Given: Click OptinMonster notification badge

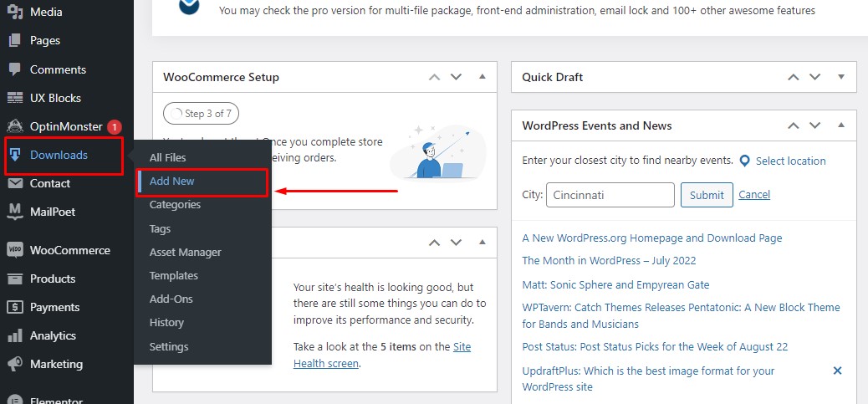Looking at the screenshot, I should tap(115, 127).
